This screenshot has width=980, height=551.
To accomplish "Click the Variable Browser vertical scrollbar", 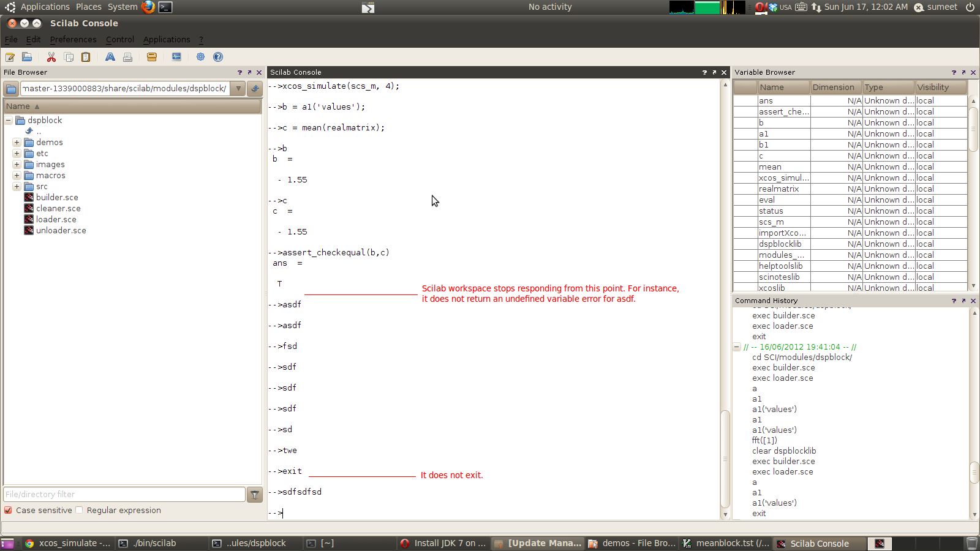I will (973, 129).
